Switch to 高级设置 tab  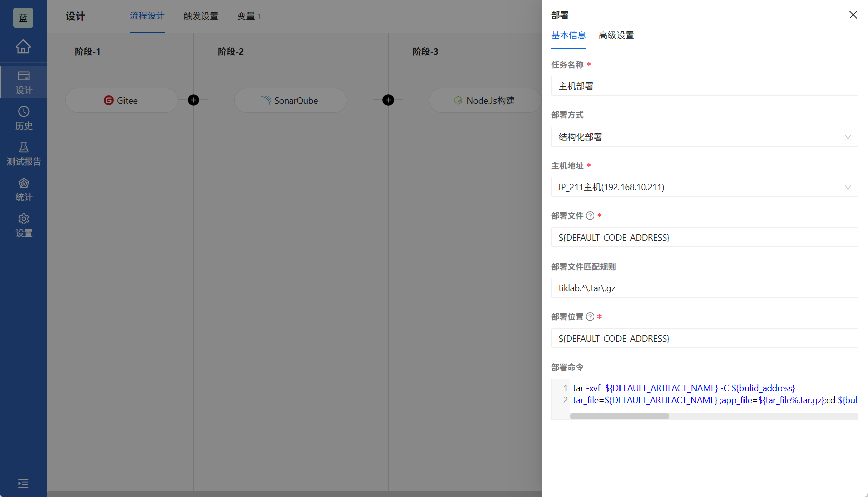[616, 35]
